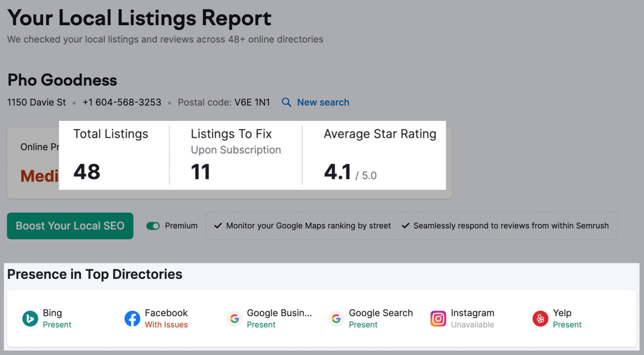This screenshot has height=355, width=644.
Task: Click the phone number +1 604-568-3253
Action: (x=122, y=102)
